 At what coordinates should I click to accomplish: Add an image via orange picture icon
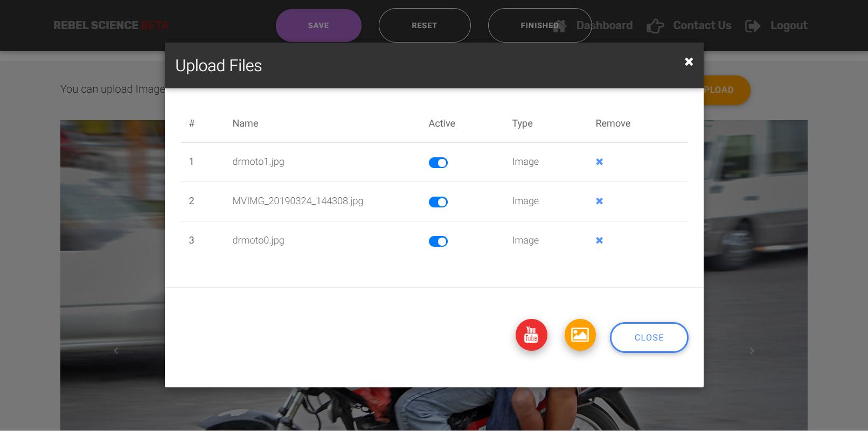pyautogui.click(x=580, y=335)
